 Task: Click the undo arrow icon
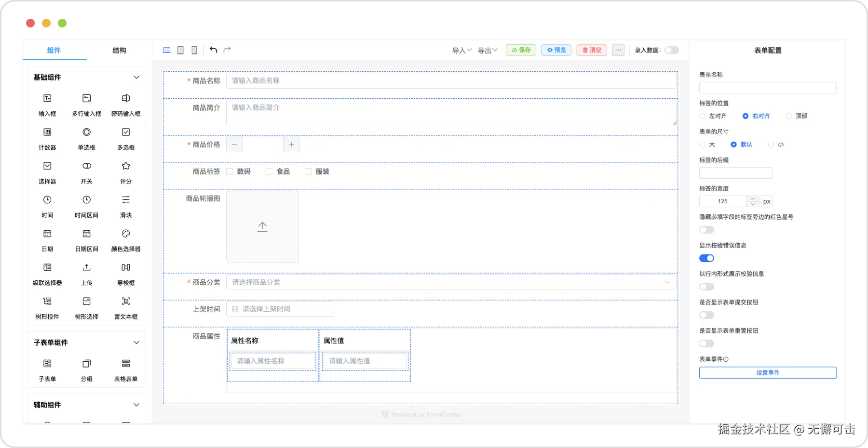214,50
